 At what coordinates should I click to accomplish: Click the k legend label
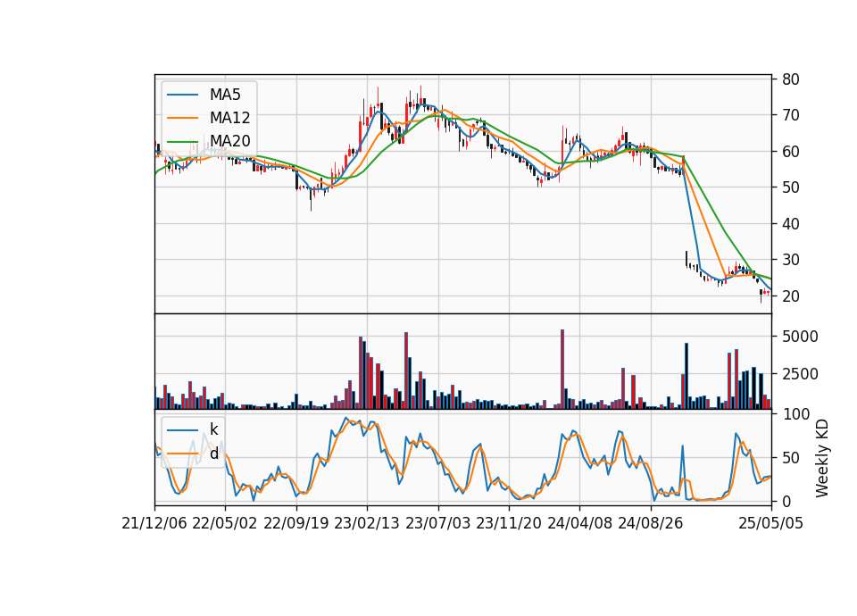click(213, 429)
